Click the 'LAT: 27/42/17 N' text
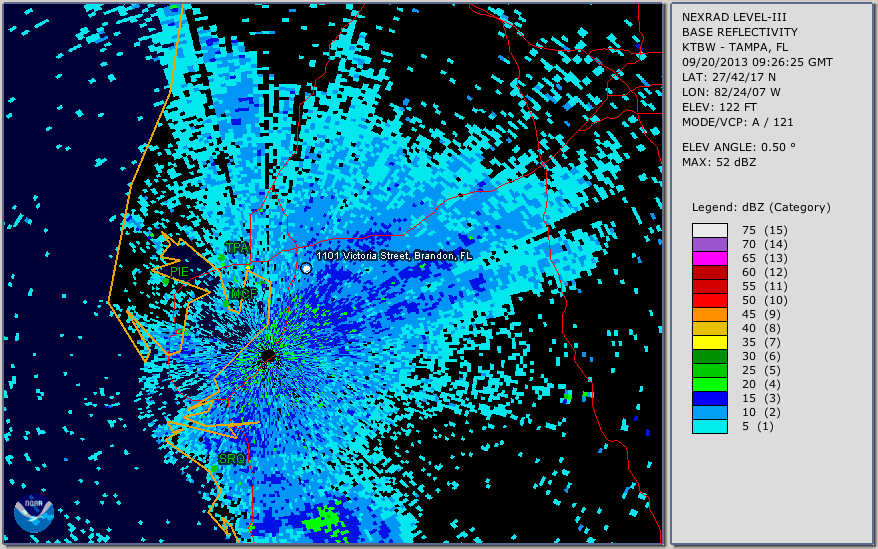The height and width of the screenshot is (549, 878). [x=728, y=77]
